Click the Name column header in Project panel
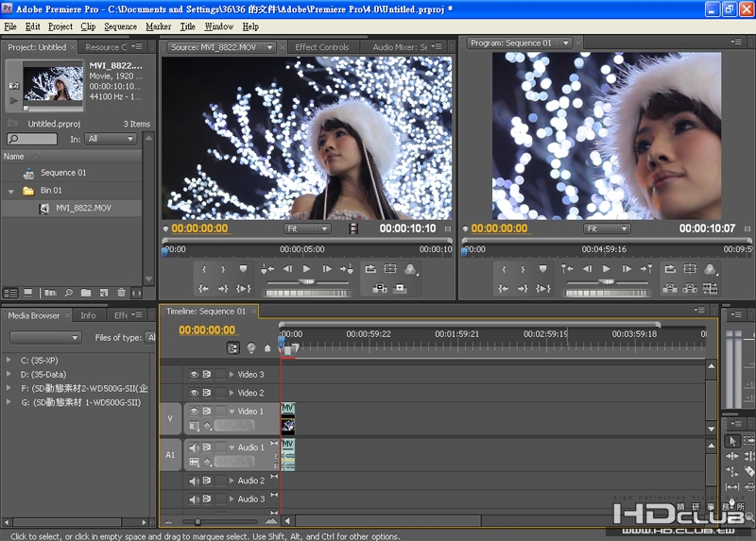The height and width of the screenshot is (541, 756). click(13, 157)
